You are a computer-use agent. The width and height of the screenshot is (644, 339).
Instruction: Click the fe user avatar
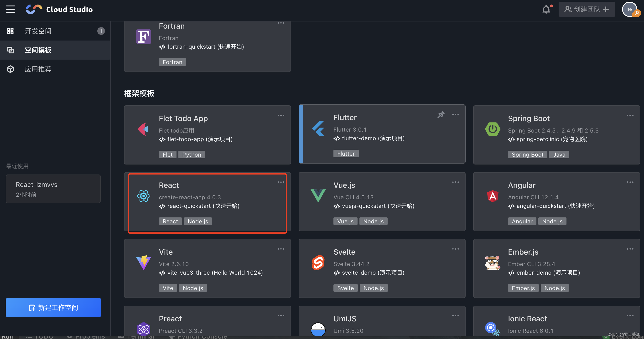(x=629, y=10)
